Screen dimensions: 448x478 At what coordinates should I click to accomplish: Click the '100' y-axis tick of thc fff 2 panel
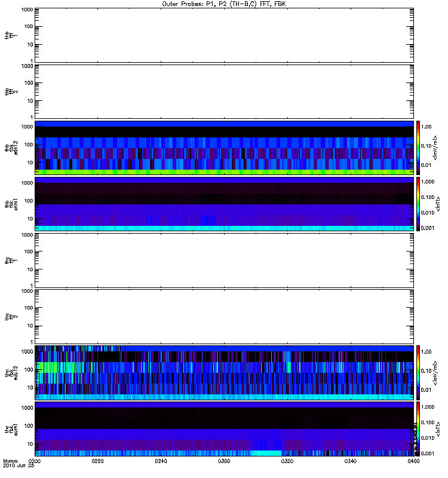pyautogui.click(x=29, y=308)
